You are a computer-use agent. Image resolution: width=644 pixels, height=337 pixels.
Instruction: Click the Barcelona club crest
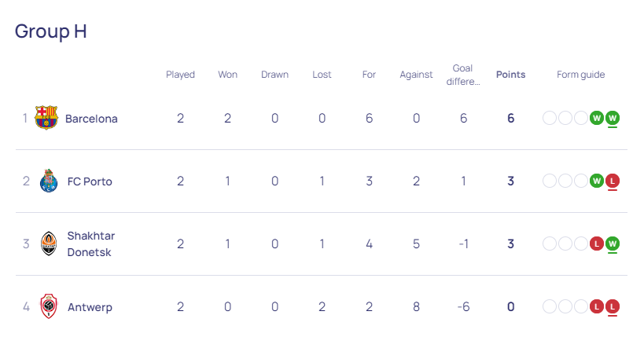[46, 118]
